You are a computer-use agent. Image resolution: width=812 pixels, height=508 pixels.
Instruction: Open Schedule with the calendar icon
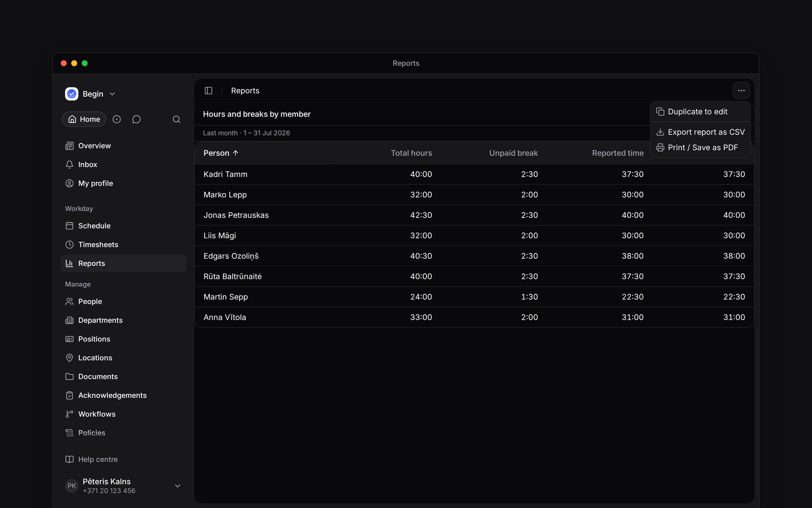pyautogui.click(x=123, y=226)
